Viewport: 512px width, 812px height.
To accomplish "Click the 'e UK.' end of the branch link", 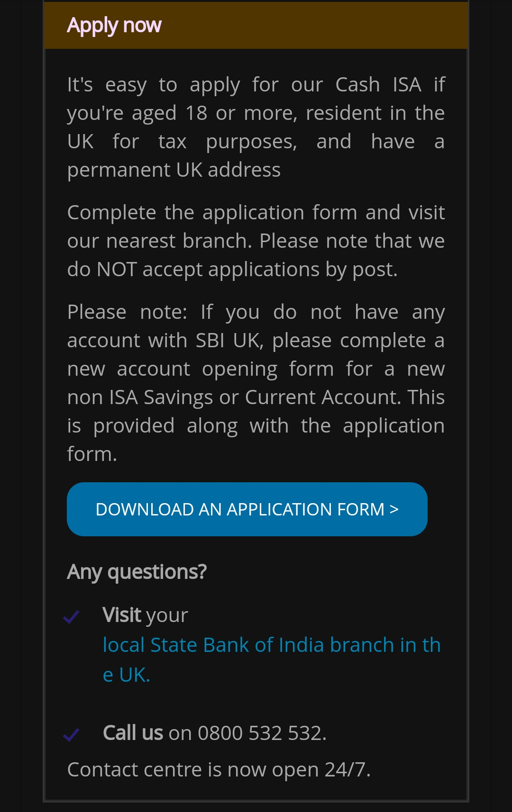I will pos(127,675).
